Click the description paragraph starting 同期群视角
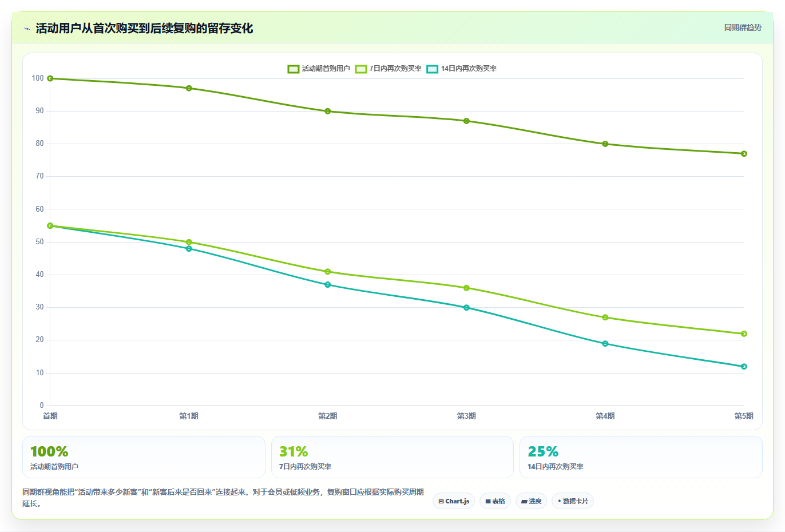This screenshot has width=785, height=532. click(x=223, y=498)
